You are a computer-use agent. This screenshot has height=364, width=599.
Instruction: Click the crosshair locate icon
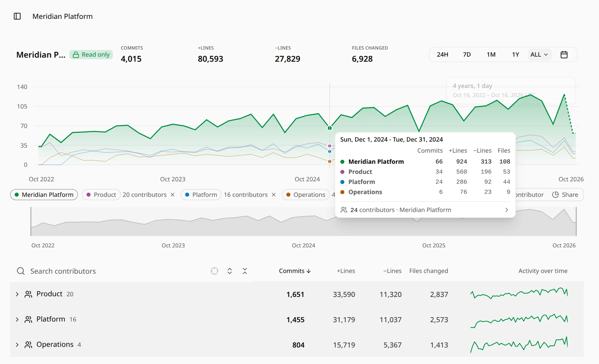pyautogui.click(x=215, y=271)
